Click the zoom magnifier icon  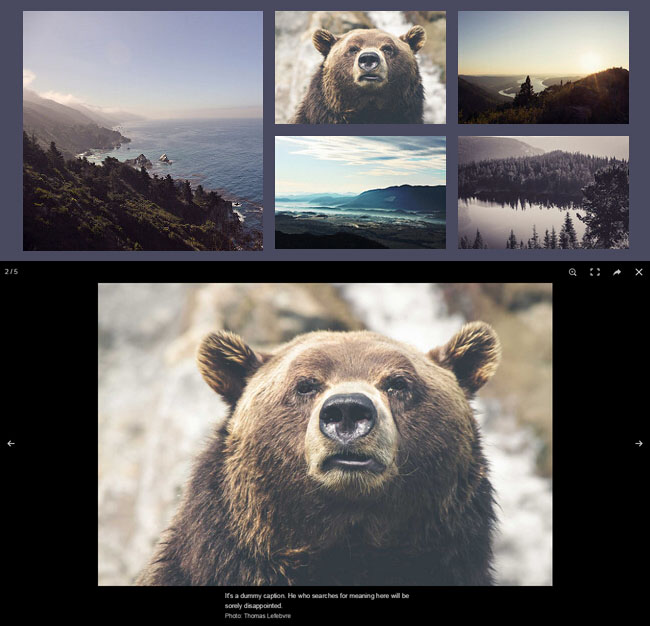pyautogui.click(x=573, y=272)
